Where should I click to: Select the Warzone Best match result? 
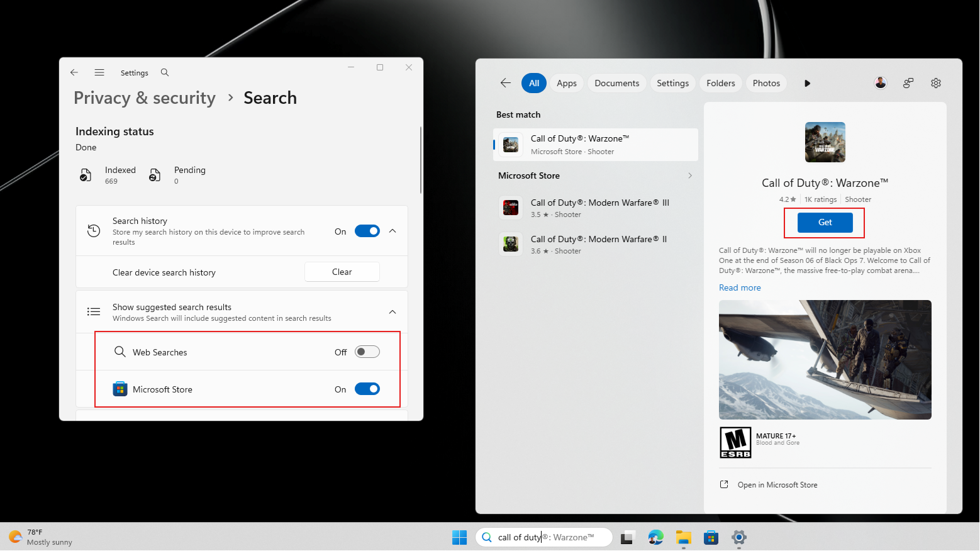596,145
